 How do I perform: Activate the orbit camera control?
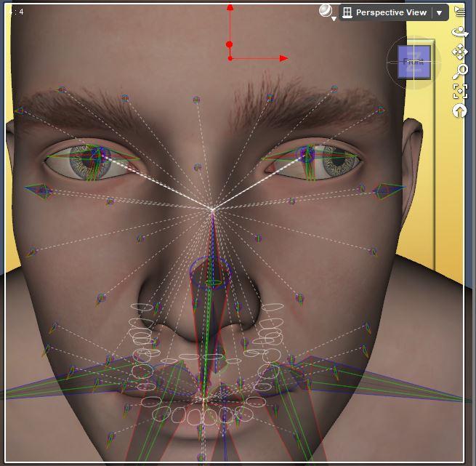(459, 32)
